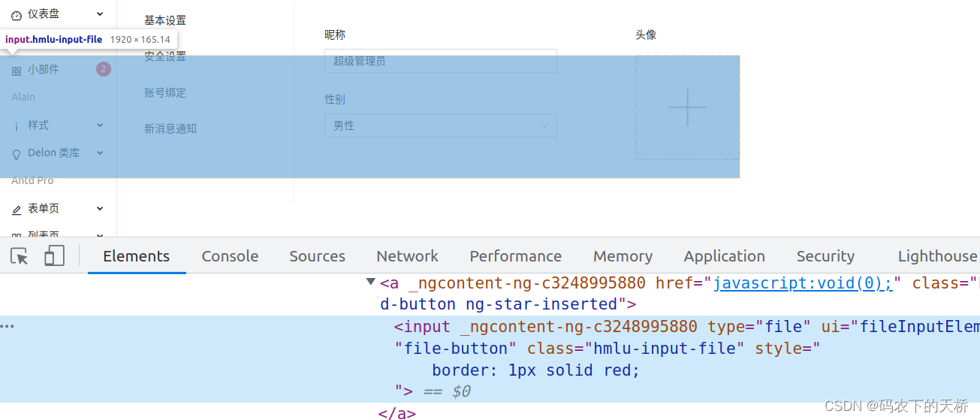Click the edit pencil icon beside 表单页
The image size is (980, 420).
[x=17, y=210]
